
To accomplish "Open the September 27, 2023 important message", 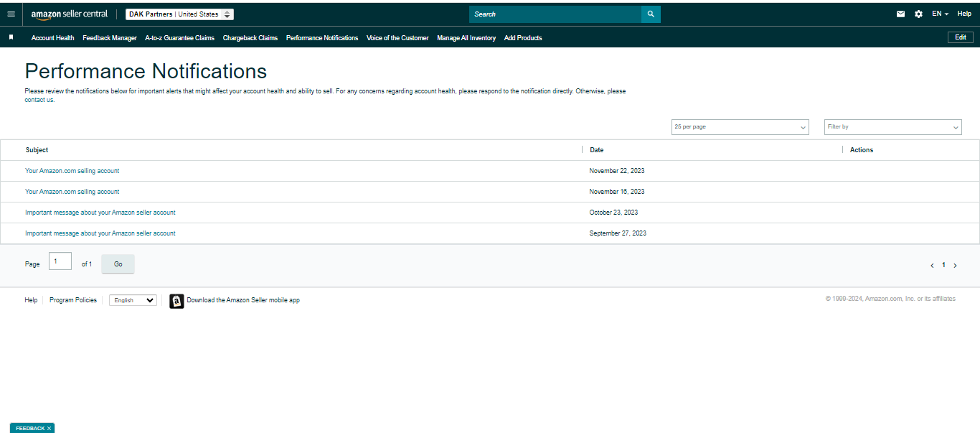I will click(100, 233).
